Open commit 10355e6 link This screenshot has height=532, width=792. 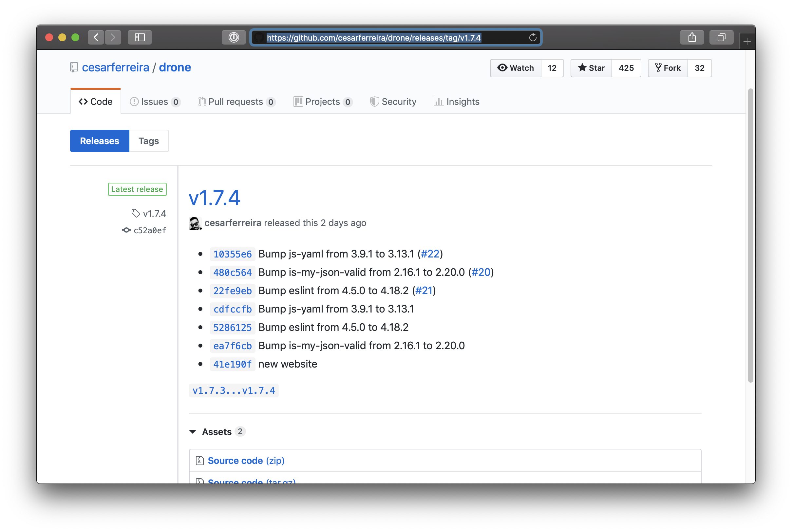point(232,254)
